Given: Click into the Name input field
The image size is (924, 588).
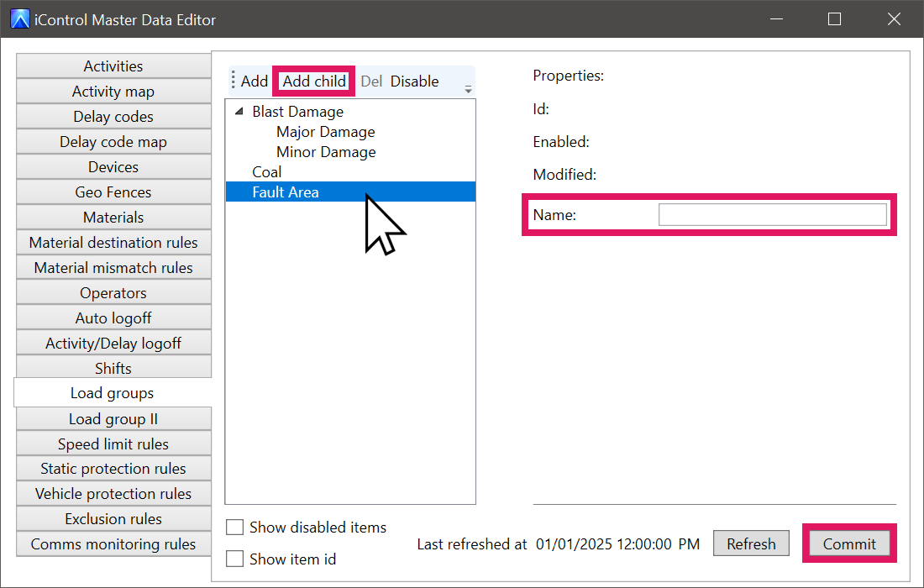Looking at the screenshot, I should pyautogui.click(x=772, y=214).
